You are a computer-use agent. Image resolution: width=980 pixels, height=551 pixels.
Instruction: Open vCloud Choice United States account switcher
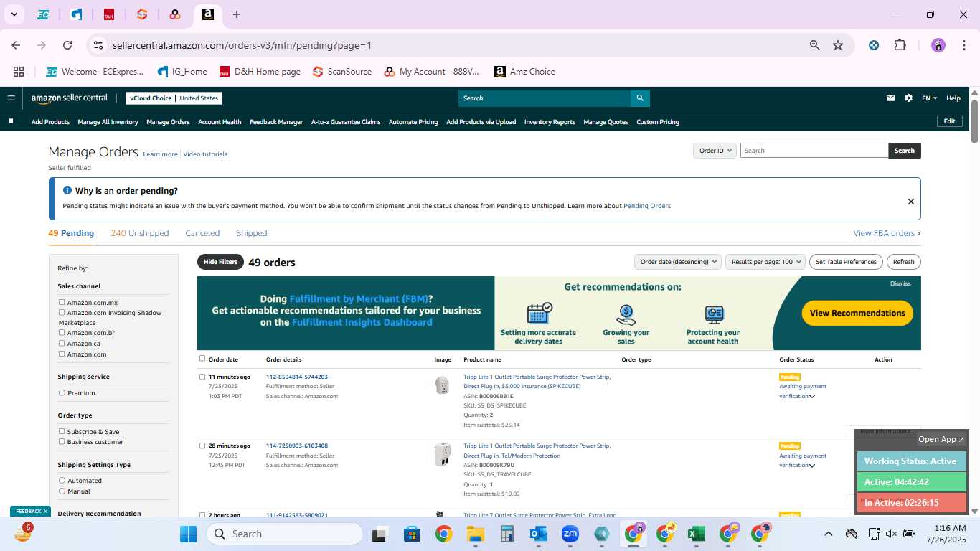174,98
